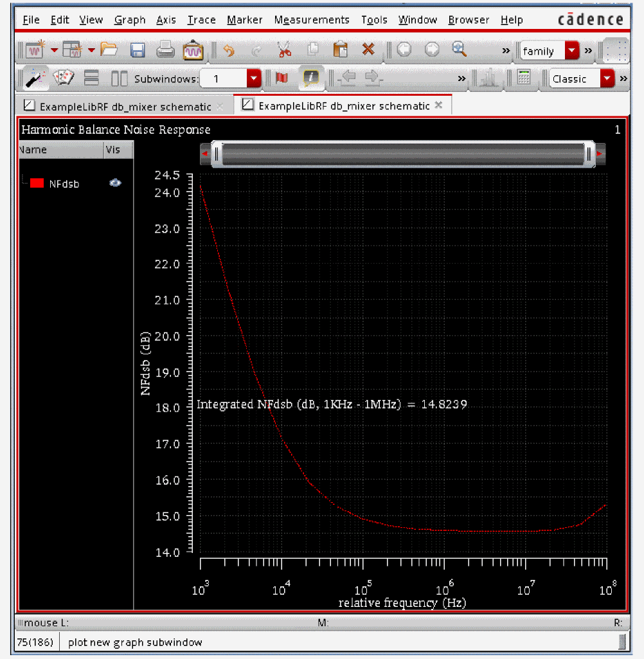644x659 pixels.
Task: Expand the 'family' dropdown list
Action: [x=571, y=50]
